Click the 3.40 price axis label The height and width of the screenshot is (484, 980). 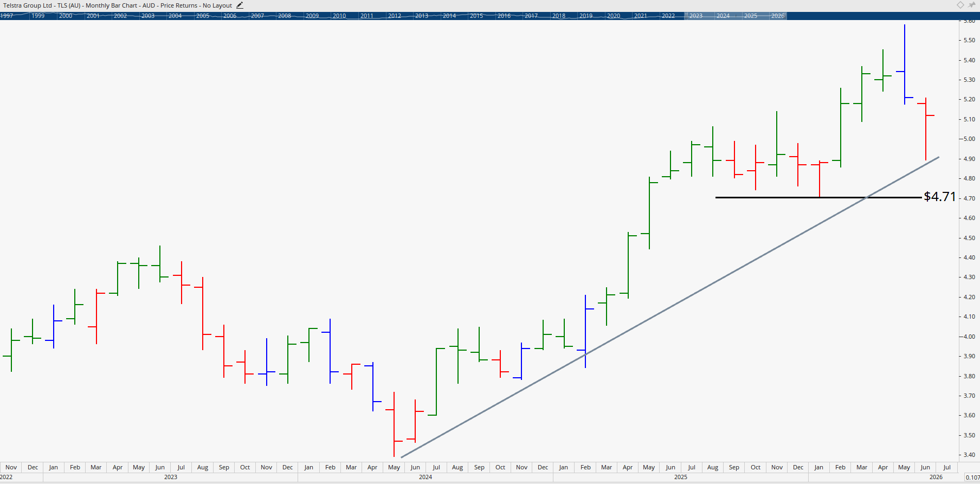(x=969, y=455)
